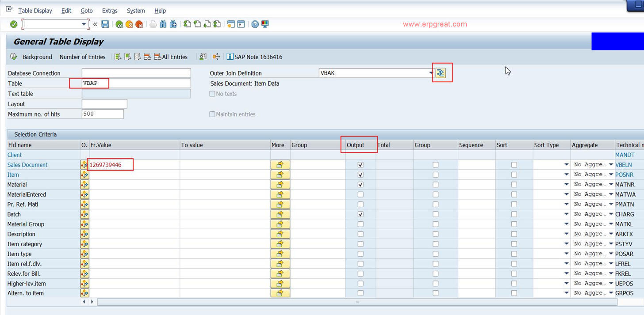Click the Outer Join Definition maintenance icon
644x315 pixels.
(x=441, y=73)
